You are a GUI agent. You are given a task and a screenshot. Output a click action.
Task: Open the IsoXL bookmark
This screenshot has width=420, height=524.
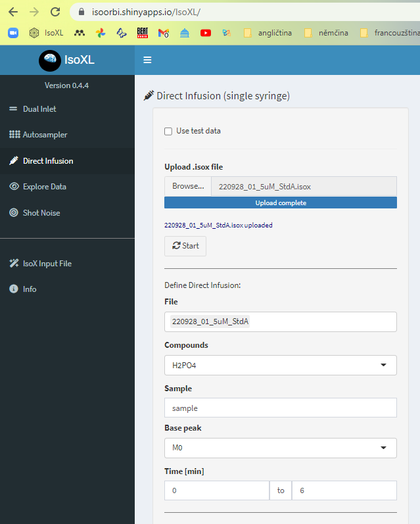[47, 33]
